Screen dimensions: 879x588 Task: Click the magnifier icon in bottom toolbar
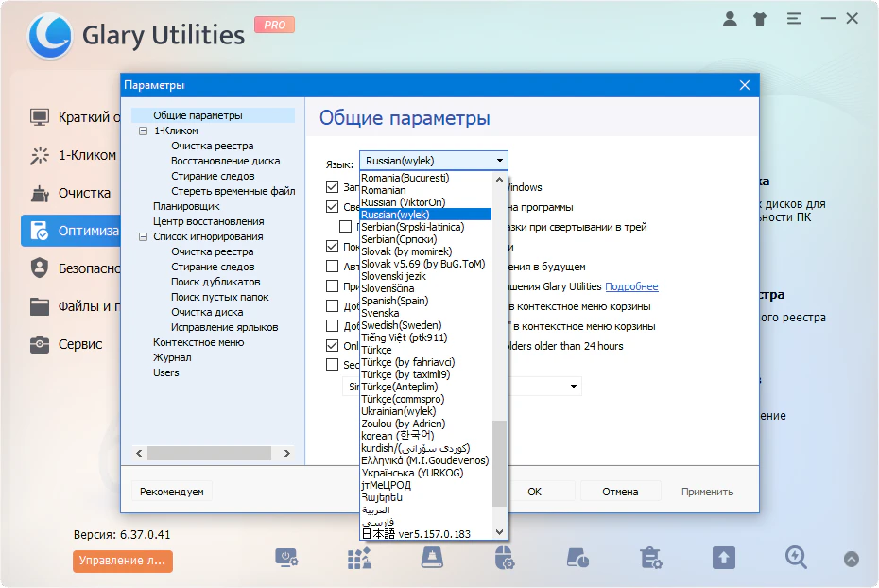(x=796, y=558)
